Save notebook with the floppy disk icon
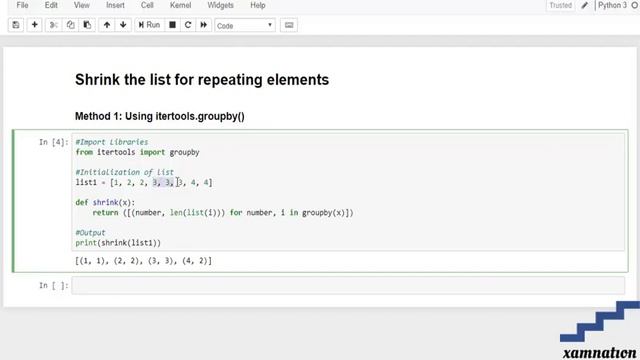 point(16,25)
